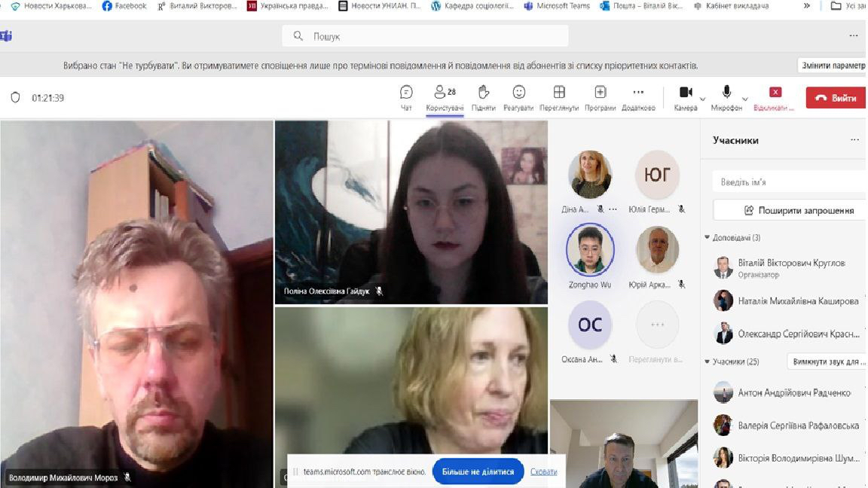Select Вікторія Володимирівна Шум... in list
Viewport: 868px width, 488px height.
click(785, 458)
